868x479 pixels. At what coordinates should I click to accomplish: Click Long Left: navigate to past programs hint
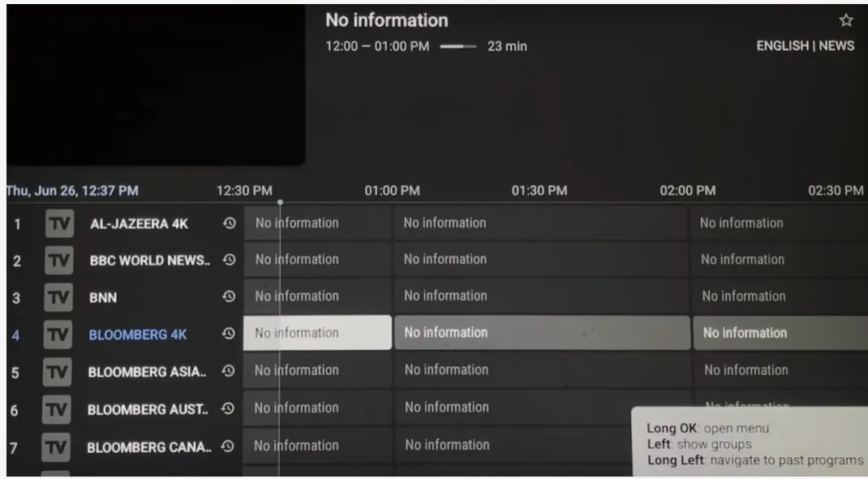click(755, 460)
